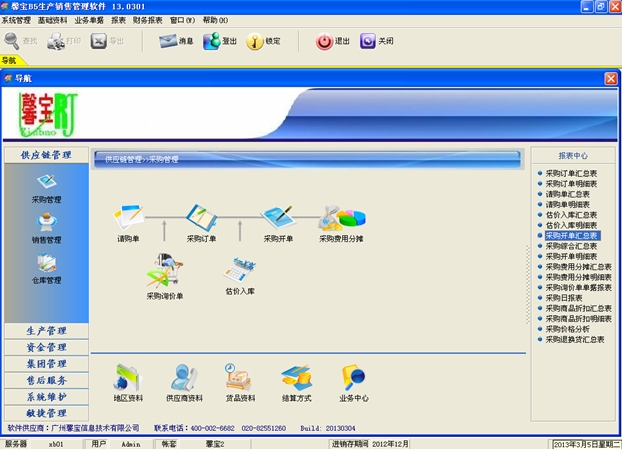
Task: Open 估价入库明细表 report link
Action: click(571, 225)
